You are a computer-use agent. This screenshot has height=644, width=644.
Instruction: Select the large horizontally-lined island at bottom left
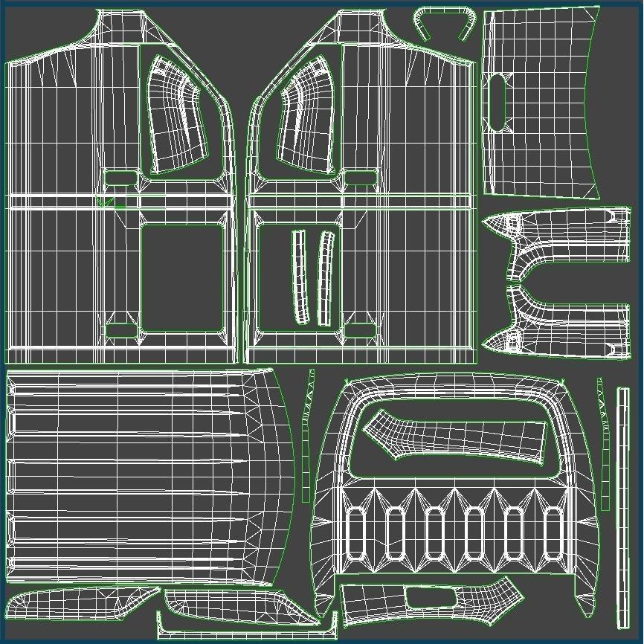point(141,476)
